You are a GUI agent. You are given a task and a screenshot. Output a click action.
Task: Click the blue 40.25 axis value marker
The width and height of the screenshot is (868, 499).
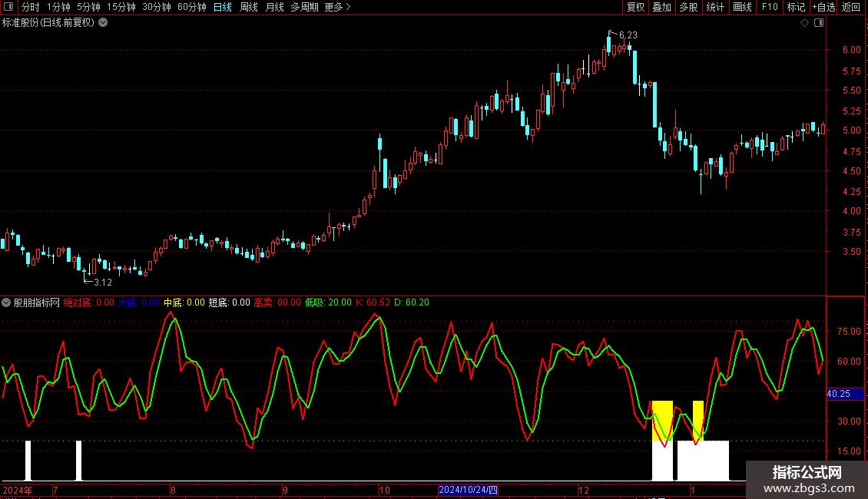click(x=845, y=394)
